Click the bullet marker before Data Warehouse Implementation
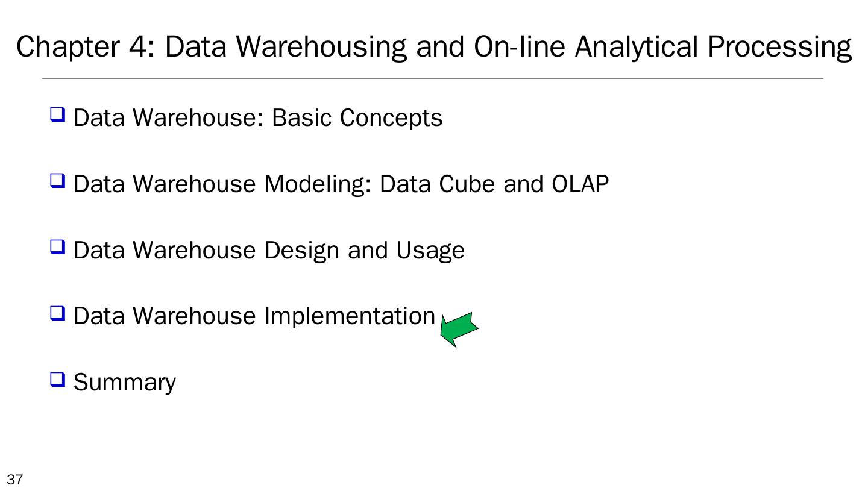The height and width of the screenshot is (488, 868). pyautogui.click(x=57, y=313)
